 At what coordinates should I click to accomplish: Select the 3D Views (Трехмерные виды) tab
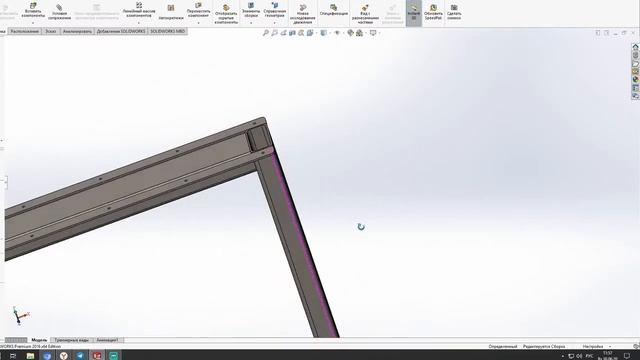tap(71, 340)
